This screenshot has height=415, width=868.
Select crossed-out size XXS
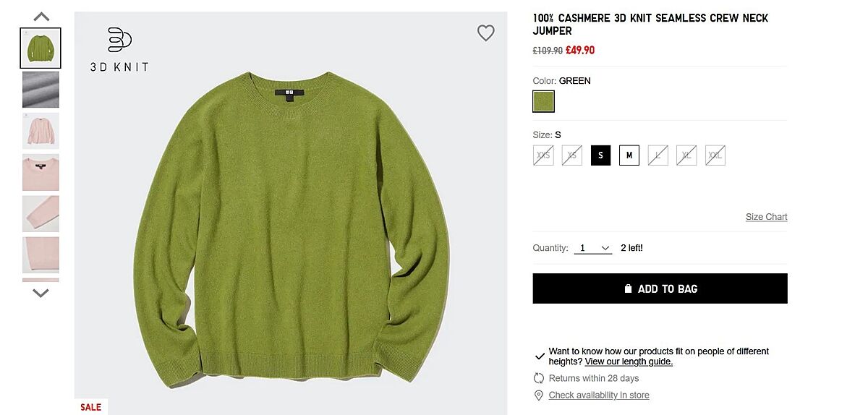tap(543, 155)
